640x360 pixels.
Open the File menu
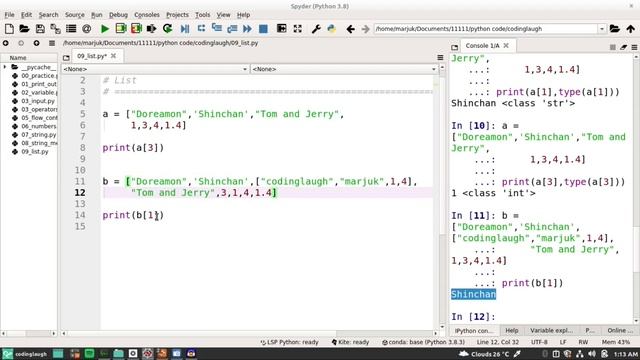[9, 15]
